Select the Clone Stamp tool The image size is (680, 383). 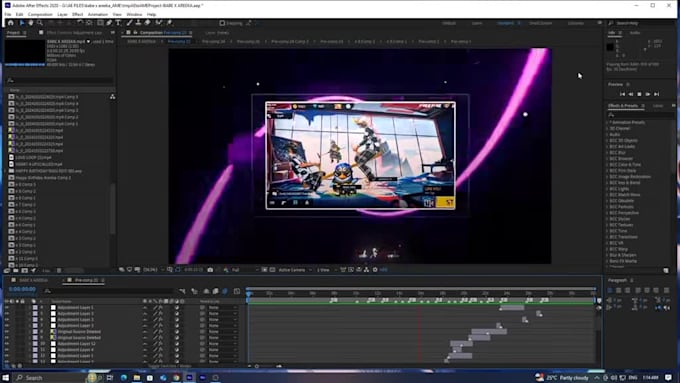coord(138,23)
